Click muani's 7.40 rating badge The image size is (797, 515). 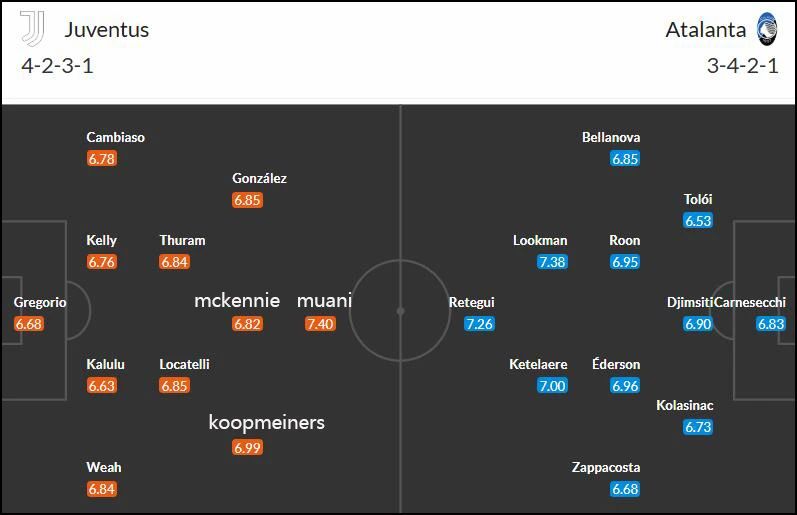320,324
